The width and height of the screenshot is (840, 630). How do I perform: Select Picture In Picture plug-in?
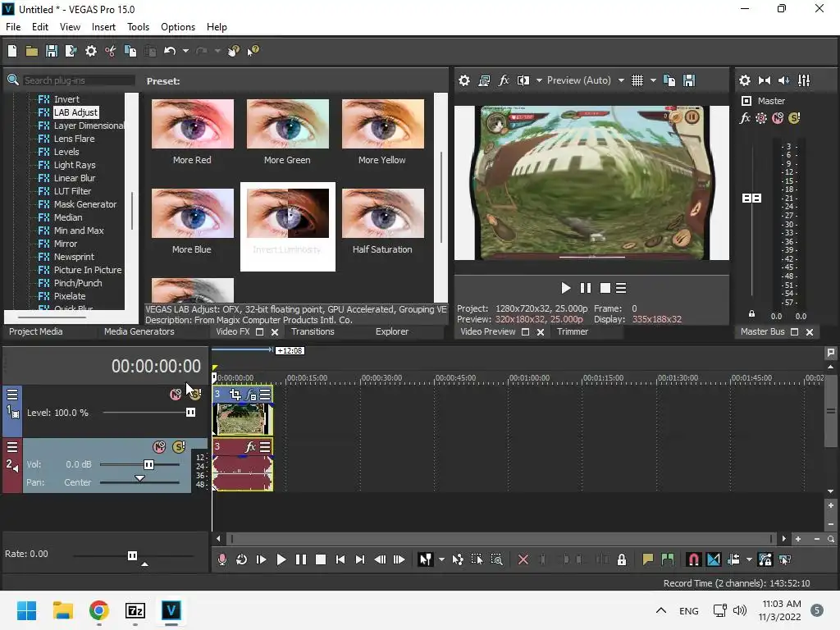tap(87, 270)
